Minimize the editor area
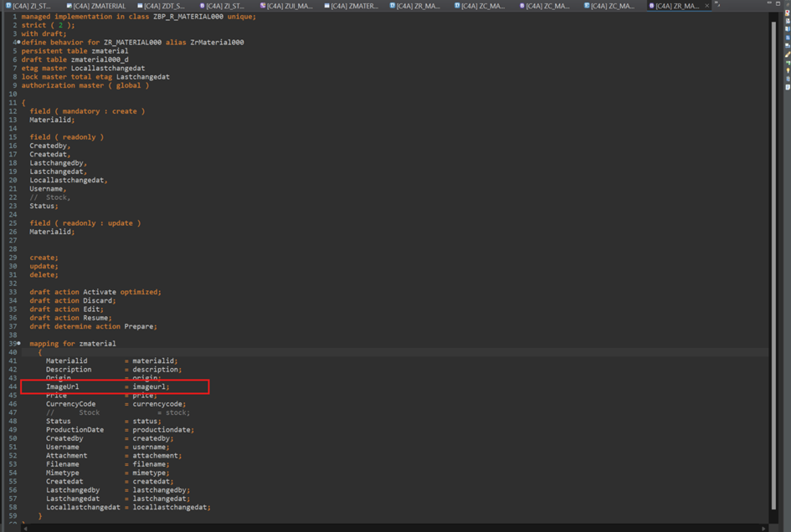Image resolution: width=791 pixels, height=532 pixels. pos(769,3)
